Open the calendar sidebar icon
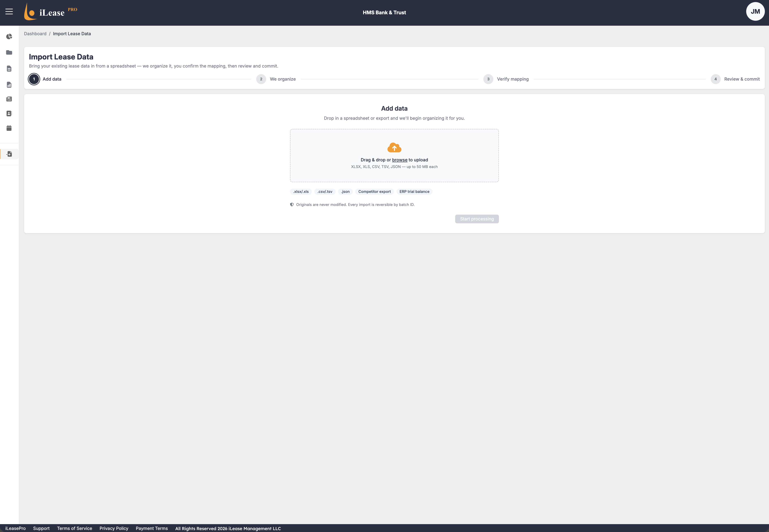The image size is (769, 532). coord(9,128)
